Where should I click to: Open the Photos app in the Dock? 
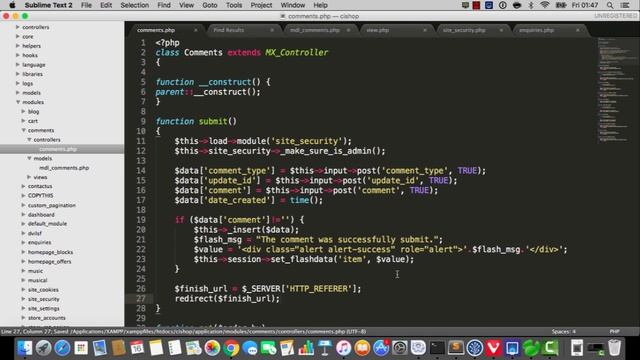point(212,348)
